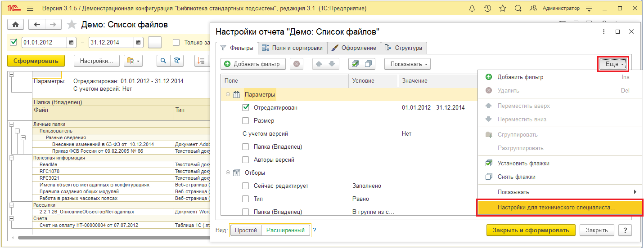Open notifications bell icon
Image resolution: width=644 pixels, height=248 pixels.
472,9
